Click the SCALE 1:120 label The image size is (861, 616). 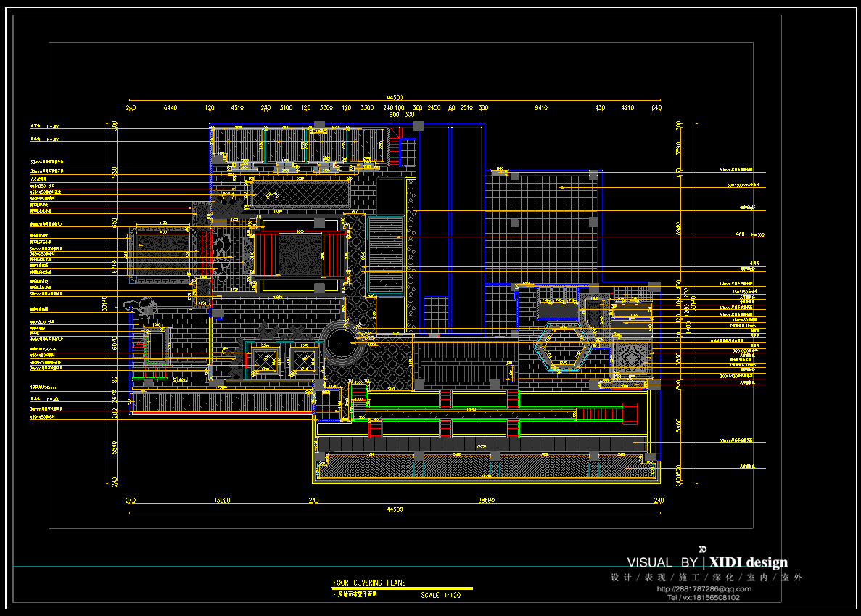[440, 595]
